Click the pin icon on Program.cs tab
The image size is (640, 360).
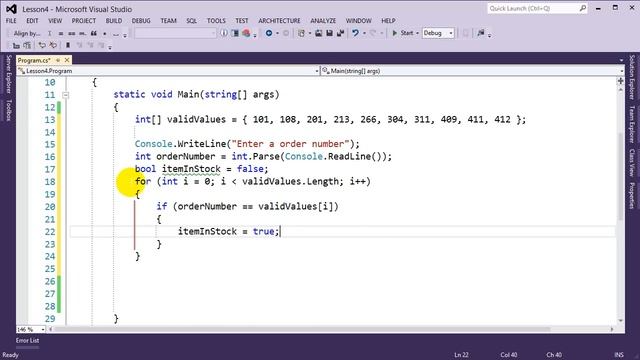tap(58, 60)
